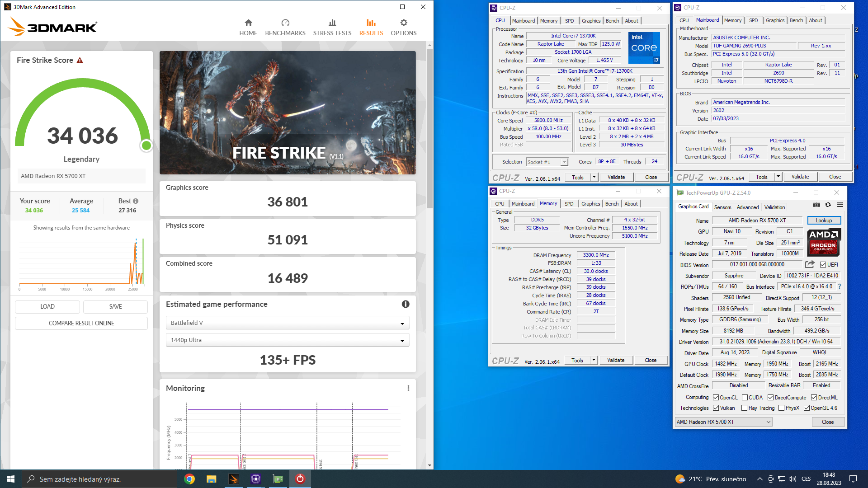The width and height of the screenshot is (868, 488).
Task: Open the BENCHMARKS section in 3DMark
Action: 285,28
